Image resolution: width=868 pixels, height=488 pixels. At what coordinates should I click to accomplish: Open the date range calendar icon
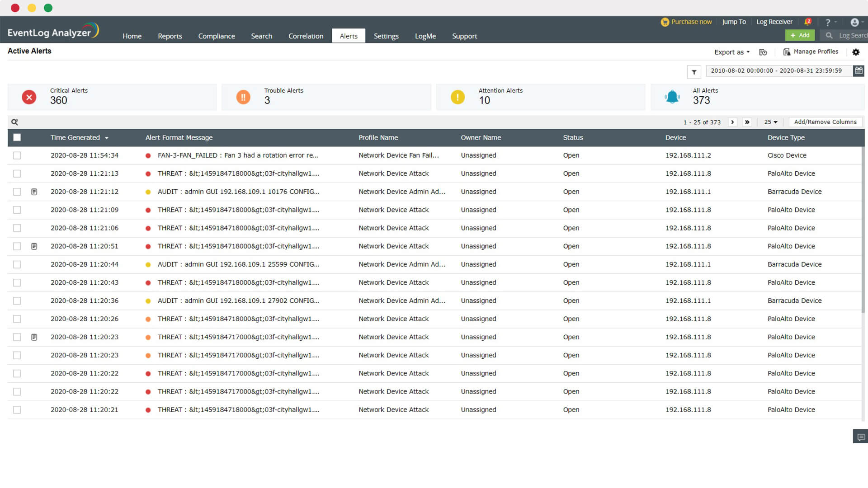tap(859, 70)
